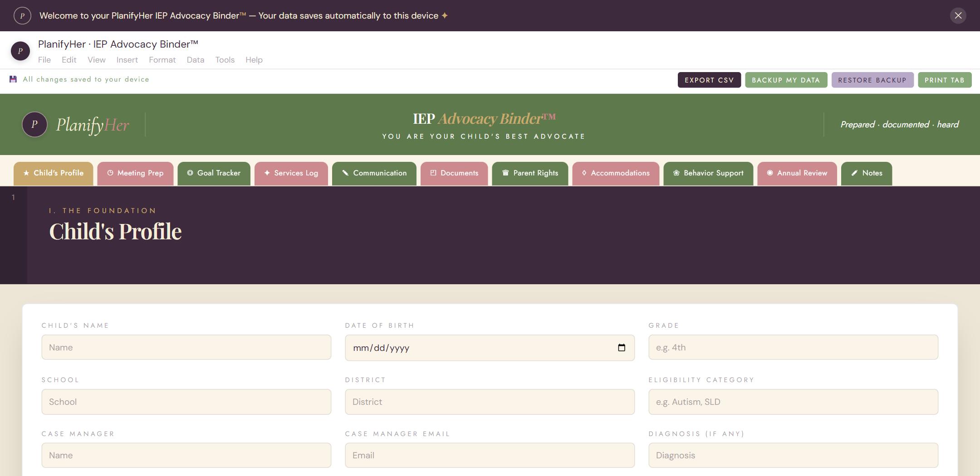Click the pen icon on Communication tab
The image size is (980, 476).
(345, 173)
